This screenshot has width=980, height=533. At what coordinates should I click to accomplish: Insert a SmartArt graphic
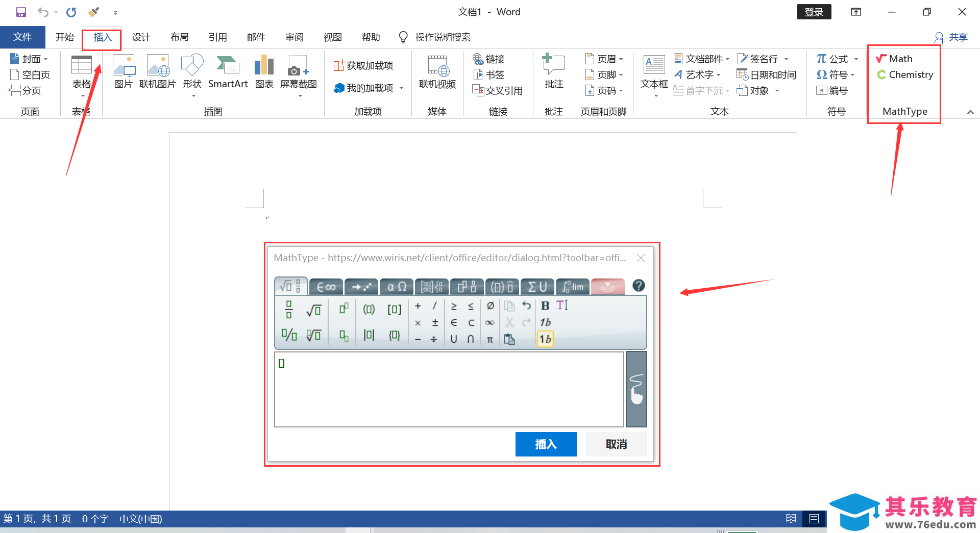pos(228,72)
